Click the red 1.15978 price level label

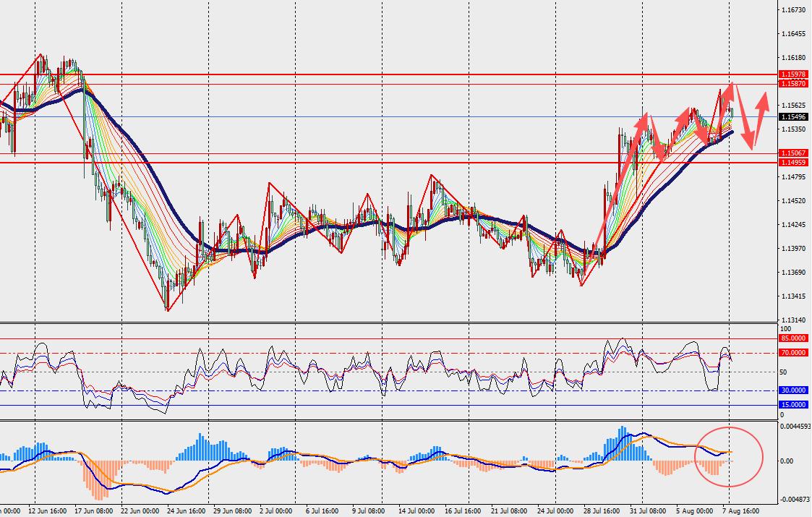tap(793, 74)
